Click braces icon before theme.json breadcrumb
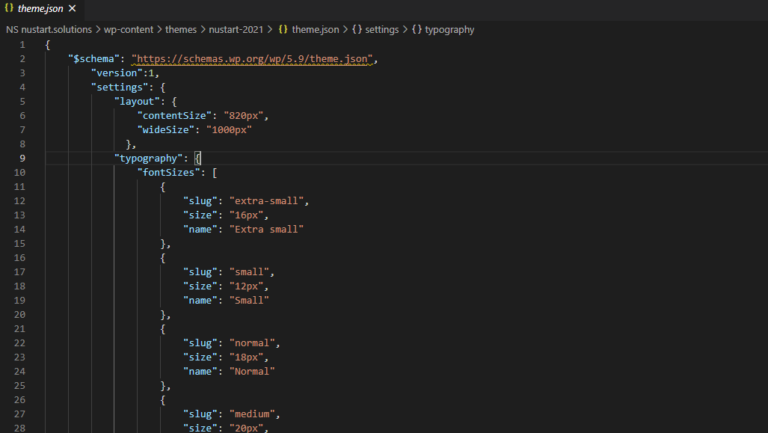The width and height of the screenshot is (768, 433). pyautogui.click(x=283, y=29)
